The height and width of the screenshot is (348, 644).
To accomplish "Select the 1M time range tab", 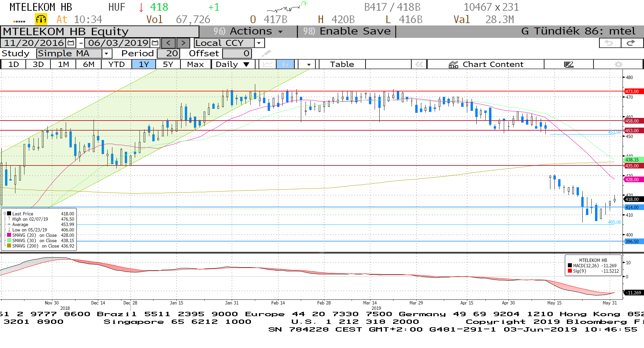I will click(x=63, y=64).
